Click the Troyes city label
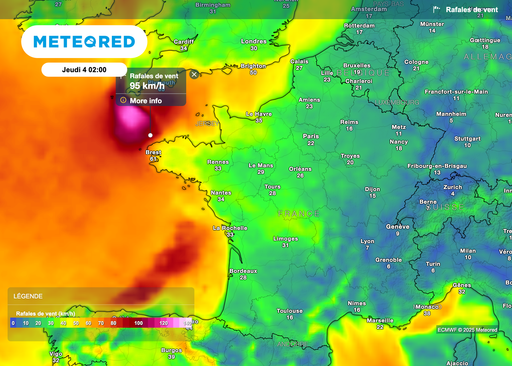 click(x=350, y=156)
